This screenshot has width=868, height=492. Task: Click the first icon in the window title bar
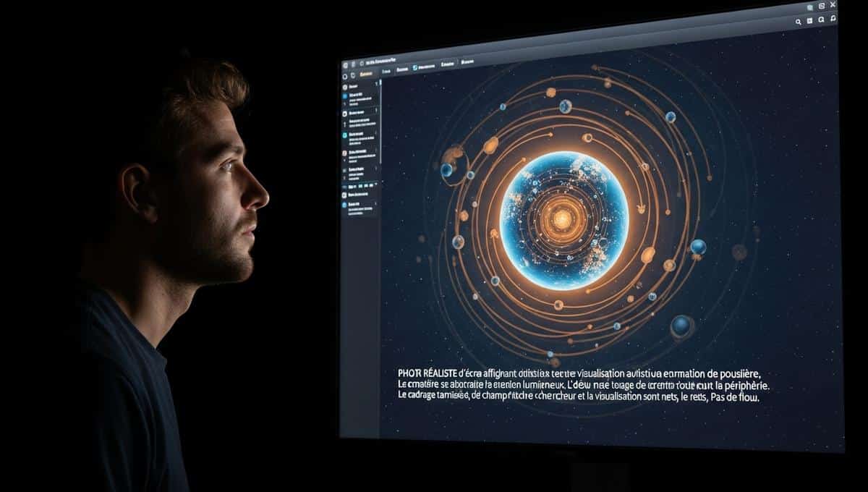[x=346, y=64]
